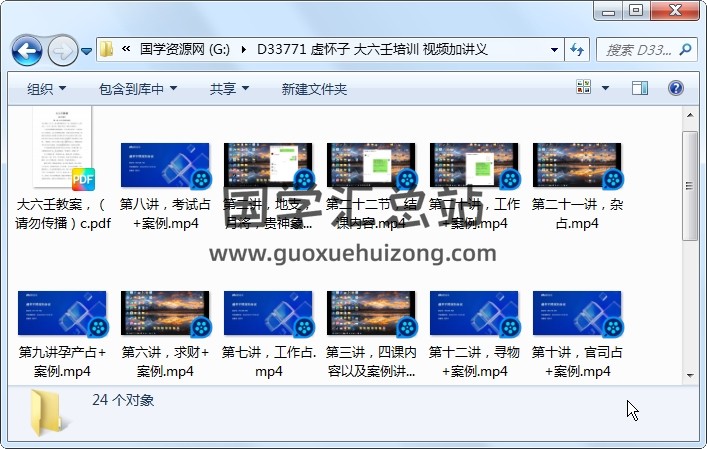Select video 第二十一讲，杂占.mp4 thumbnail

coord(577,165)
